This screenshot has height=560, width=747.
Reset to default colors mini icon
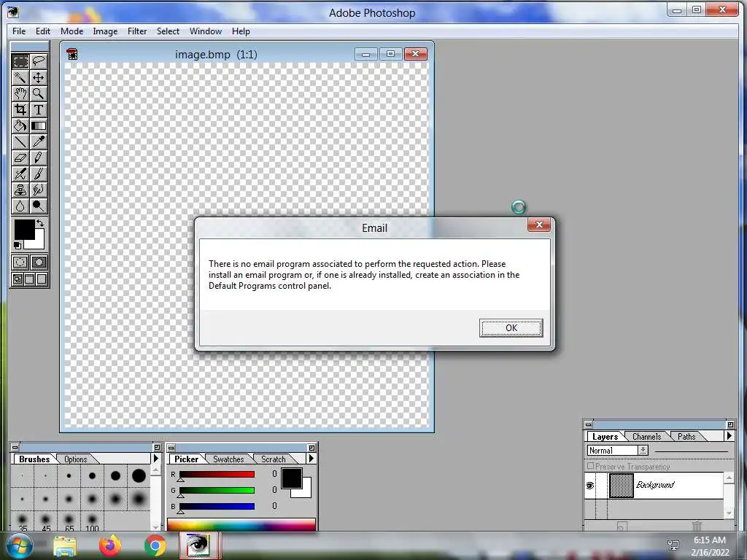tap(18, 245)
